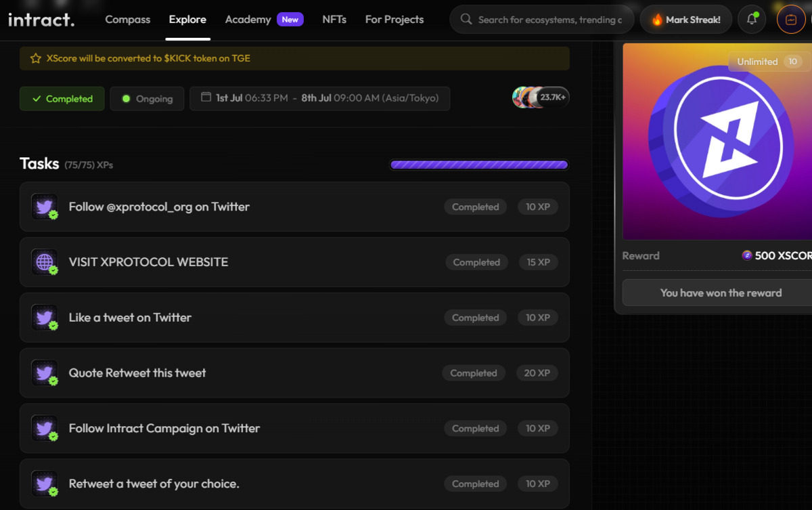Click the Mark Streak! button
The height and width of the screenshot is (510, 812).
pos(685,20)
